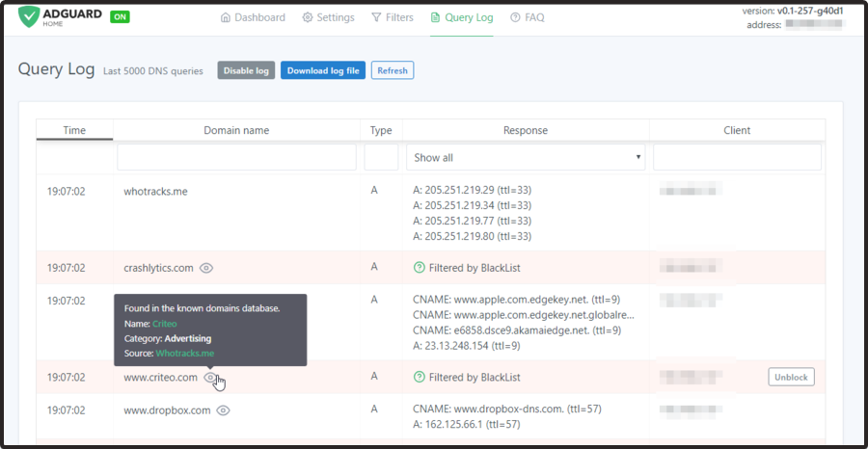Click CNAME: www.dropbox-dns.com. (ttl=57)
This screenshot has height=449, width=868.
[507, 409]
